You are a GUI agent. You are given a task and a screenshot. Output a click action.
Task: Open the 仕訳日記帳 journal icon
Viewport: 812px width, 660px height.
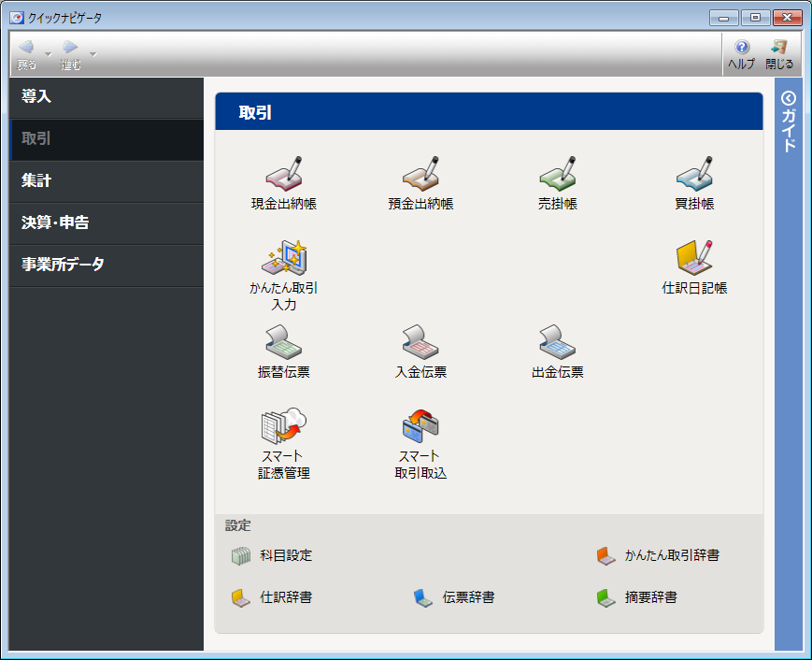[694, 257]
